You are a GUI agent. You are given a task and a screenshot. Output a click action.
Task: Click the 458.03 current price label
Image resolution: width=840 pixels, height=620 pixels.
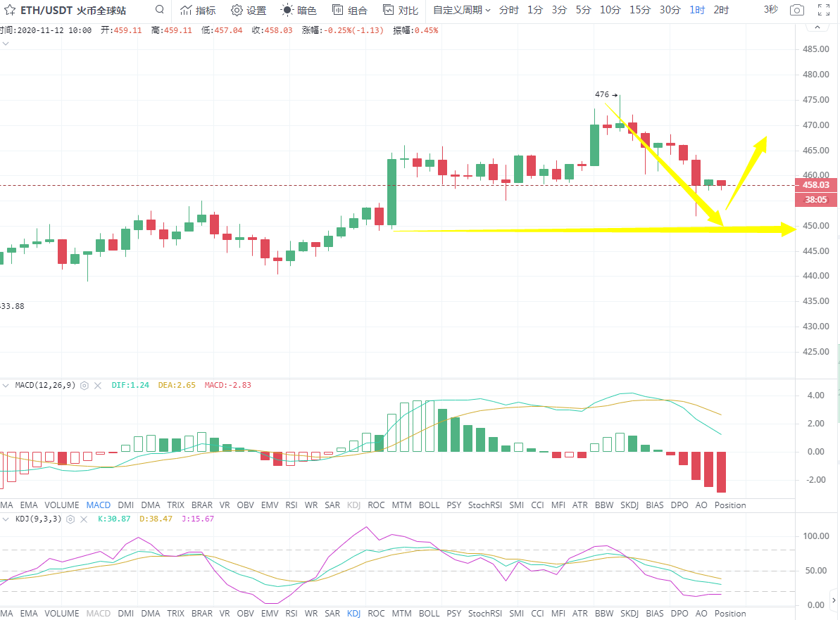(815, 185)
